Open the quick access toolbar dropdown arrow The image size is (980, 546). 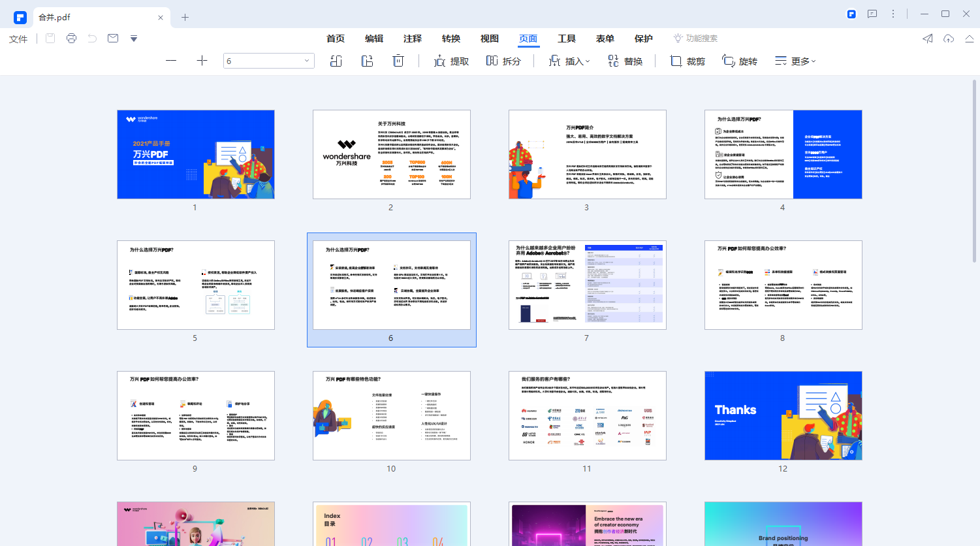(x=134, y=39)
